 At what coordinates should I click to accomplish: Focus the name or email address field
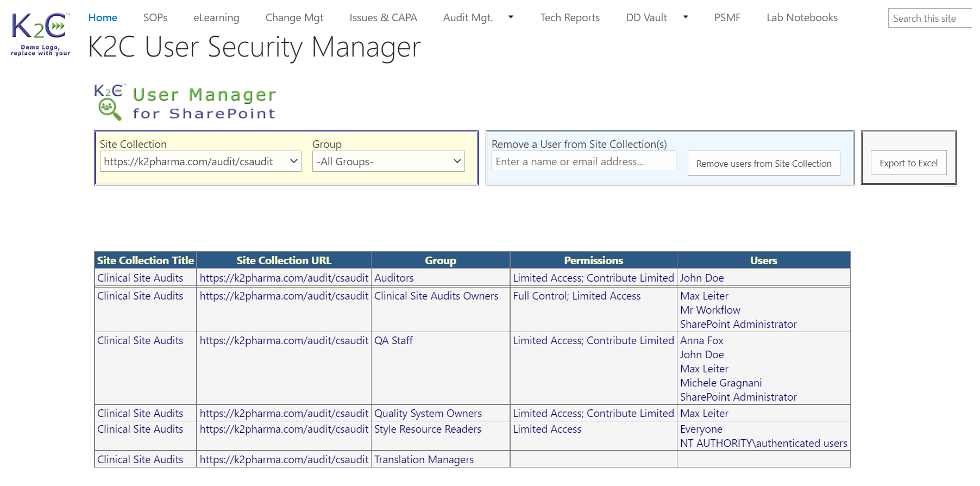coord(584,161)
